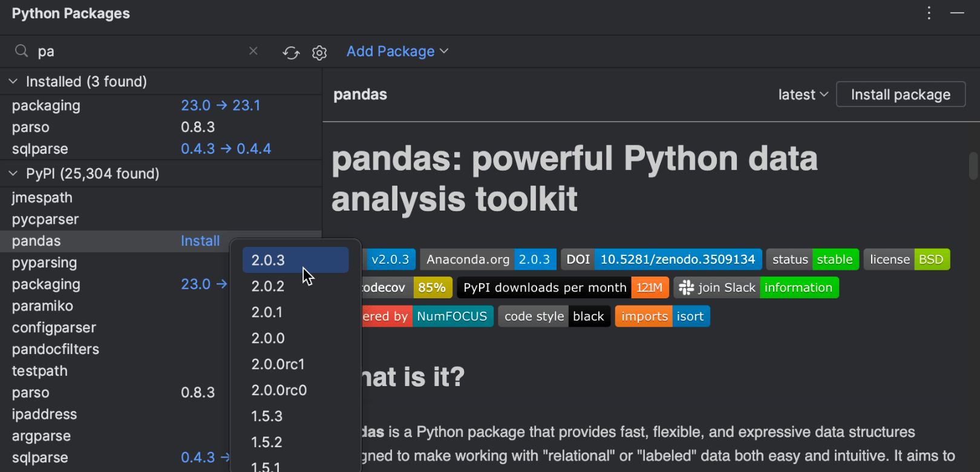Screen dimensions: 980x472
Task: Pick version 2.0.0rc1 from version list
Action: (278, 364)
